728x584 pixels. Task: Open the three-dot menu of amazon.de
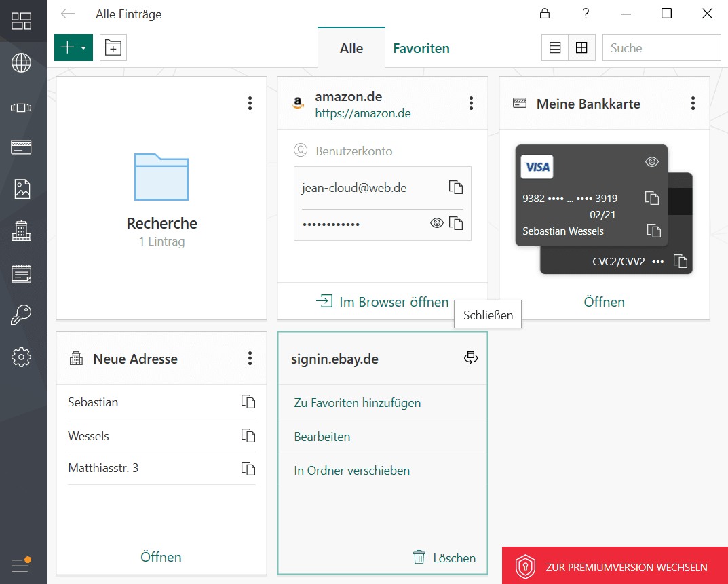pyautogui.click(x=471, y=103)
